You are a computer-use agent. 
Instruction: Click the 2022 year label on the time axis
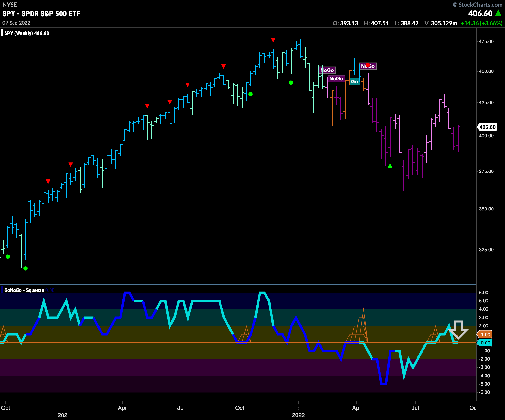coord(298,415)
